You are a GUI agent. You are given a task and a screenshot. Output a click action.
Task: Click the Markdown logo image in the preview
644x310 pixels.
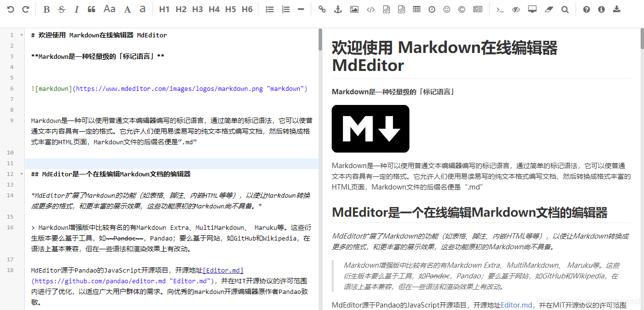371,129
